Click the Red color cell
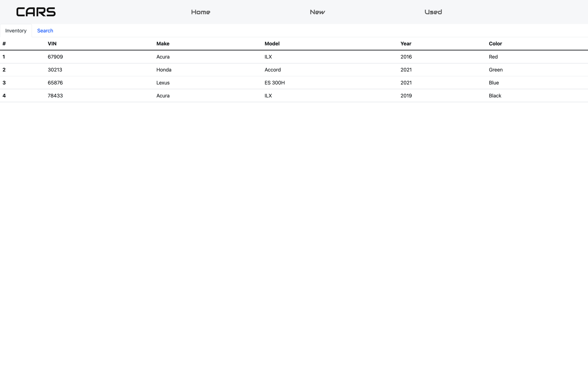Image resolution: width=588 pixels, height=368 pixels. pos(493,57)
